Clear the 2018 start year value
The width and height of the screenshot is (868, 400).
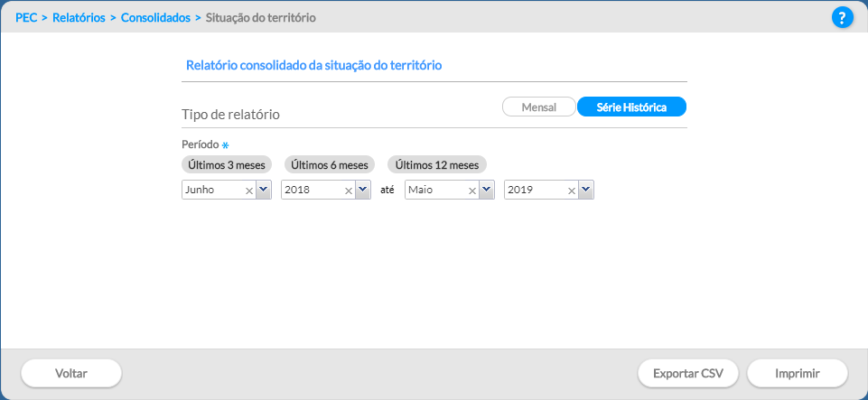click(x=349, y=191)
